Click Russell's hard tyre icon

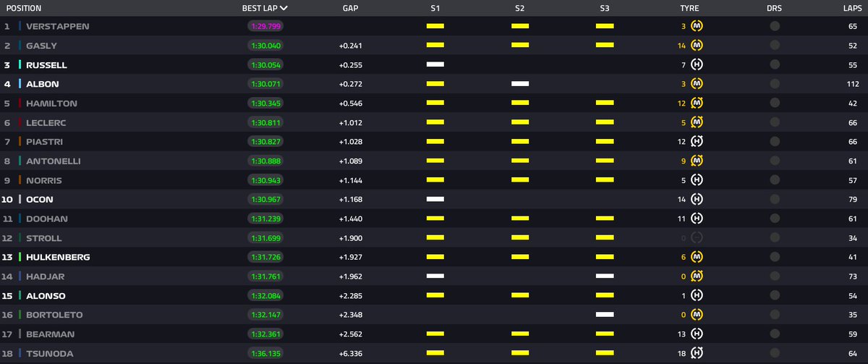tap(697, 65)
